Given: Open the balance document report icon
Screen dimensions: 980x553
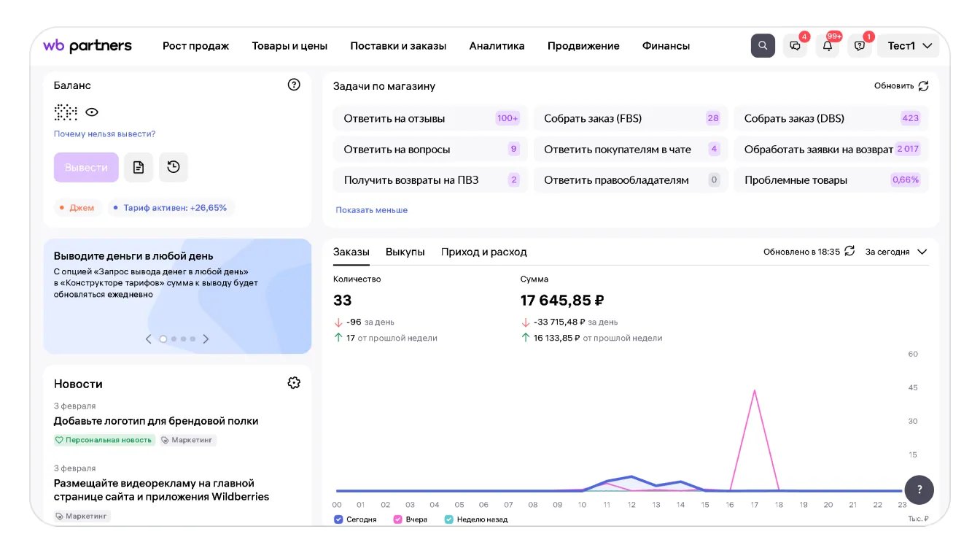Looking at the screenshot, I should 139,167.
